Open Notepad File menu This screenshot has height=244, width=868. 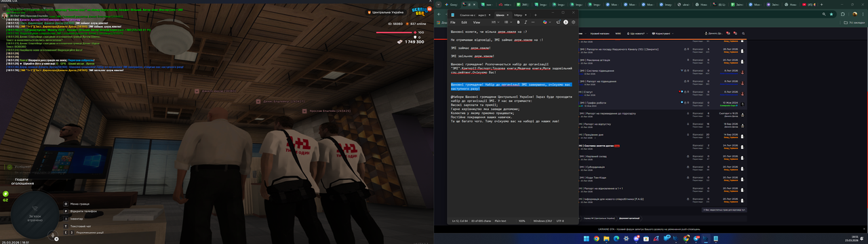tap(453, 22)
